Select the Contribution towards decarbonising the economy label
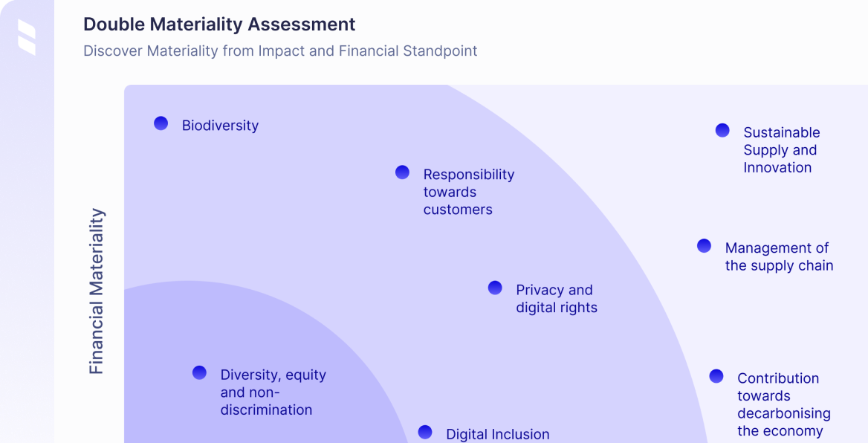The image size is (868, 443). [x=783, y=404]
